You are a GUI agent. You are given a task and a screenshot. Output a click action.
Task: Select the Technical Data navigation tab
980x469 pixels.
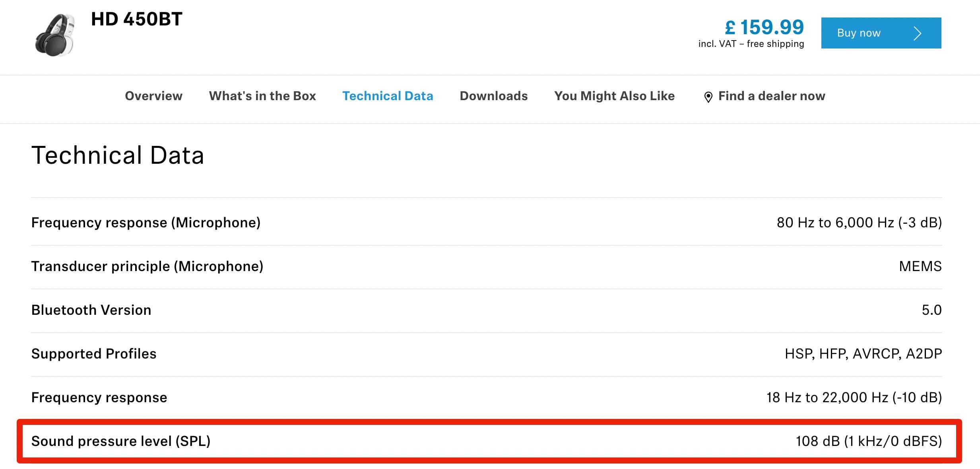pos(388,96)
